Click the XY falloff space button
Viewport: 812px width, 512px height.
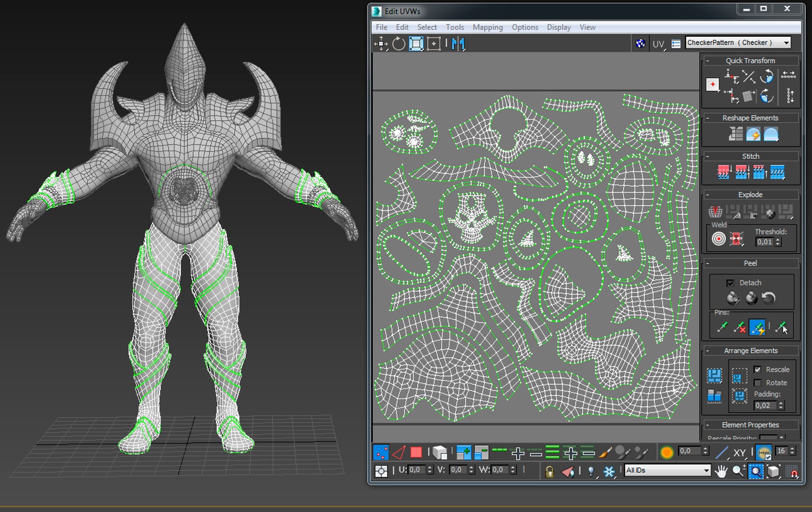point(740,453)
